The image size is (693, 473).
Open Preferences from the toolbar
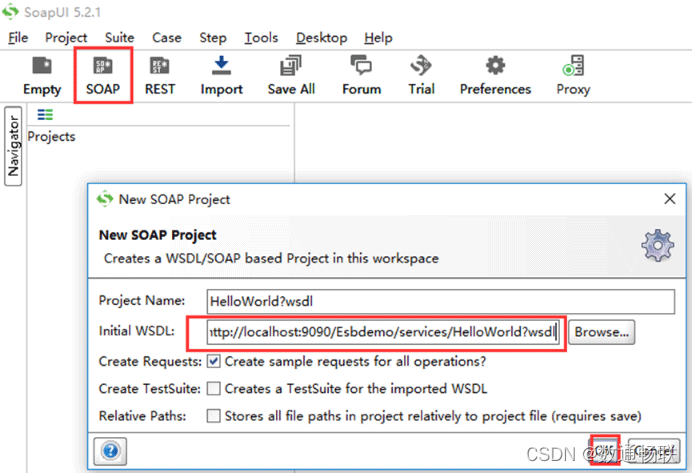[x=495, y=76]
